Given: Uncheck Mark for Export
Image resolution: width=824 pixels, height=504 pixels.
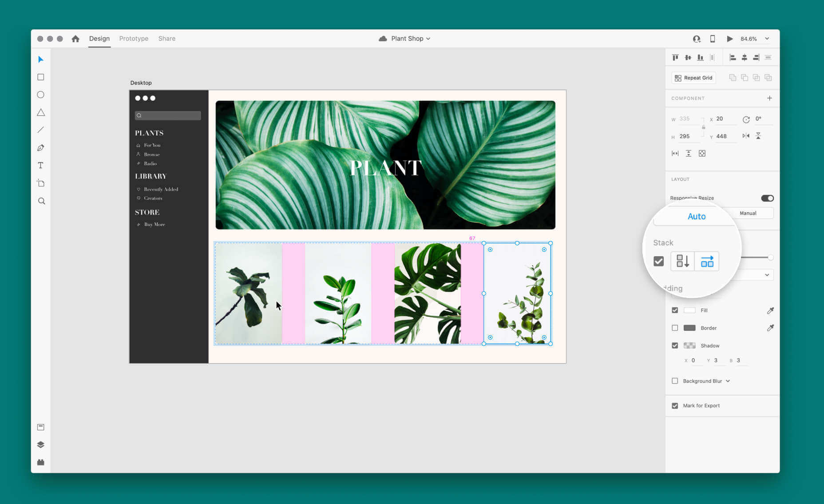Looking at the screenshot, I should [x=675, y=405].
